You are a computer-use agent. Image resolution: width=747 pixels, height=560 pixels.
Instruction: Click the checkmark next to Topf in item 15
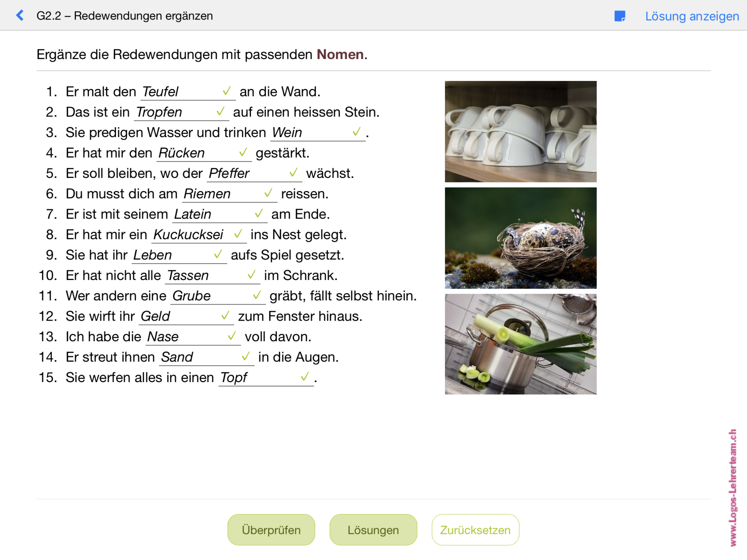coord(305,377)
